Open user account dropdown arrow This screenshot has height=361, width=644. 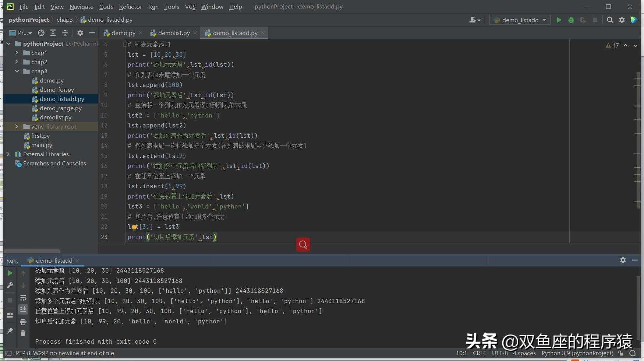coord(479,20)
